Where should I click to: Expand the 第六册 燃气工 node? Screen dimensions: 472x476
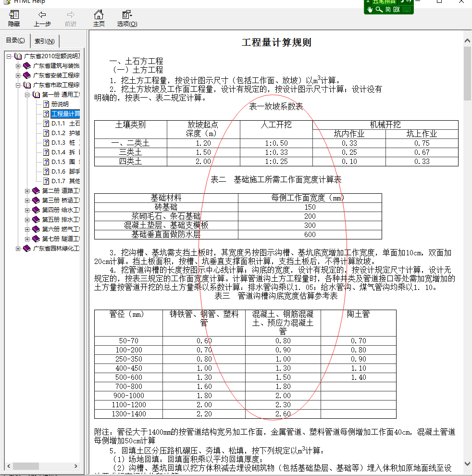click(x=27, y=229)
